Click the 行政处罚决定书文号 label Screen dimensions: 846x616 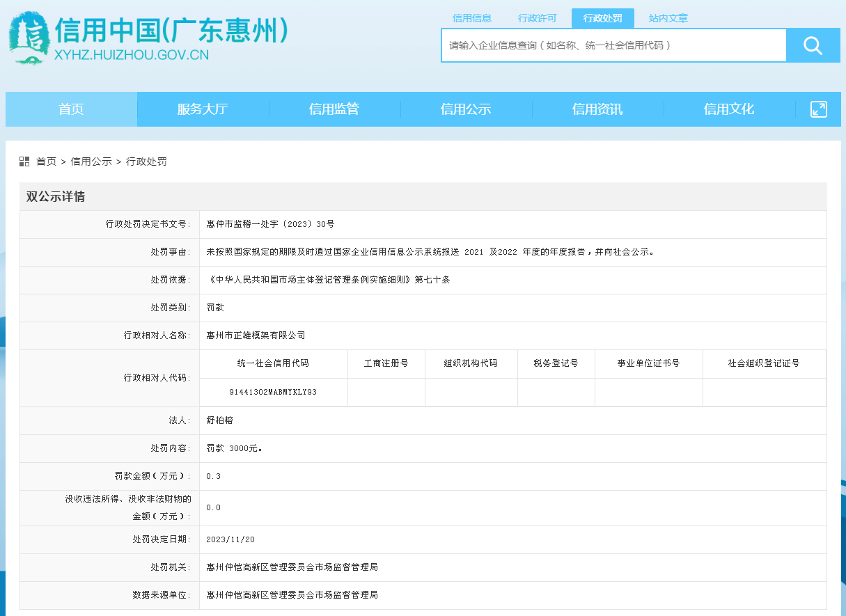(148, 224)
